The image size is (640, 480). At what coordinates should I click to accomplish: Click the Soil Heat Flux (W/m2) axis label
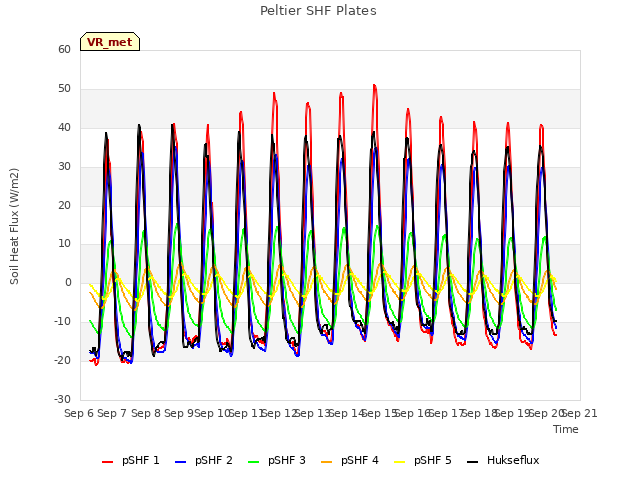tap(14, 226)
